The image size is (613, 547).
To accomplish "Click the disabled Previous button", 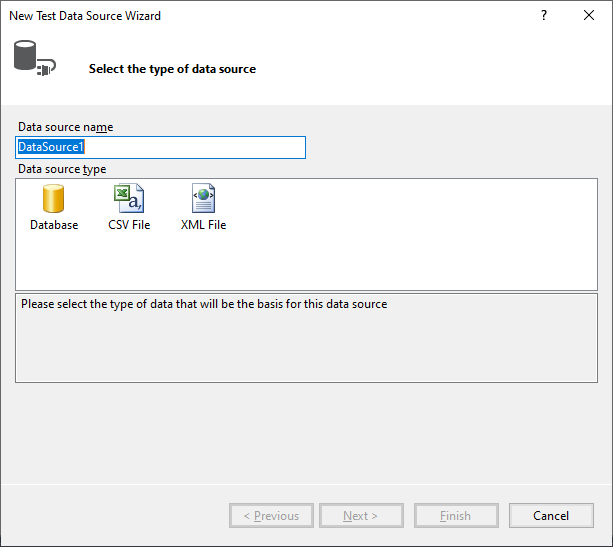I will tap(271, 516).
